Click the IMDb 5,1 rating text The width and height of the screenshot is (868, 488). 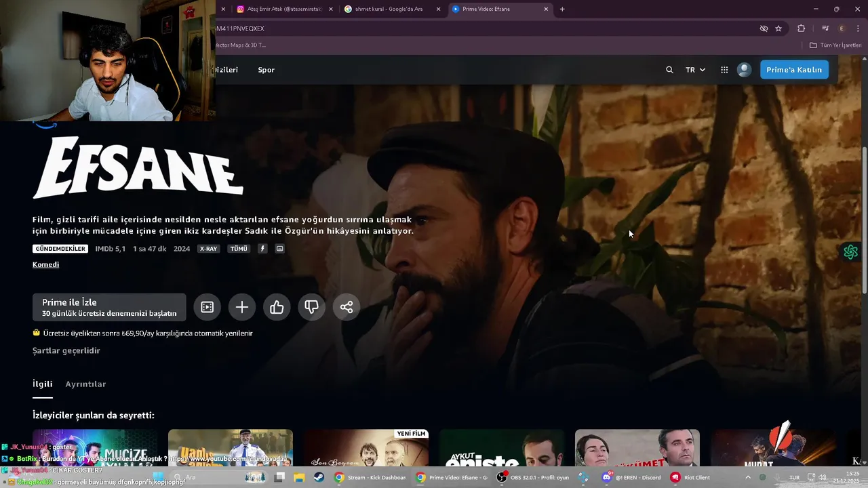110,249
